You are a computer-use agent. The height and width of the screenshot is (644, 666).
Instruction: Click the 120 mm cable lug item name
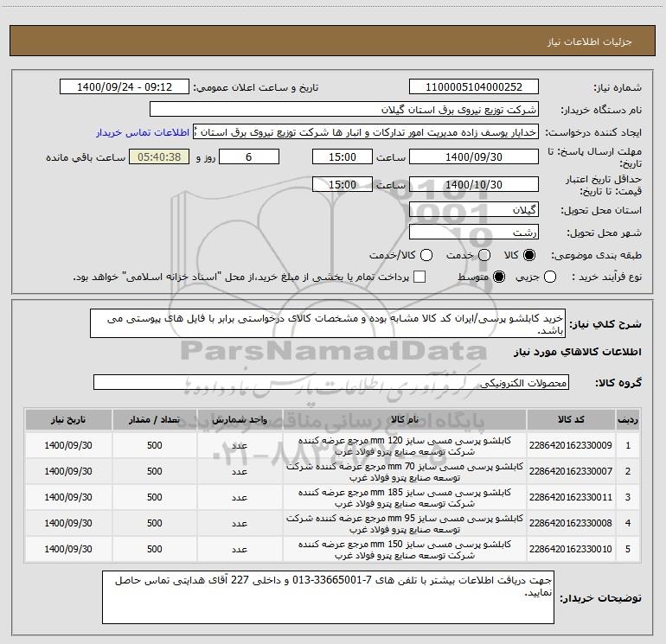405,446
